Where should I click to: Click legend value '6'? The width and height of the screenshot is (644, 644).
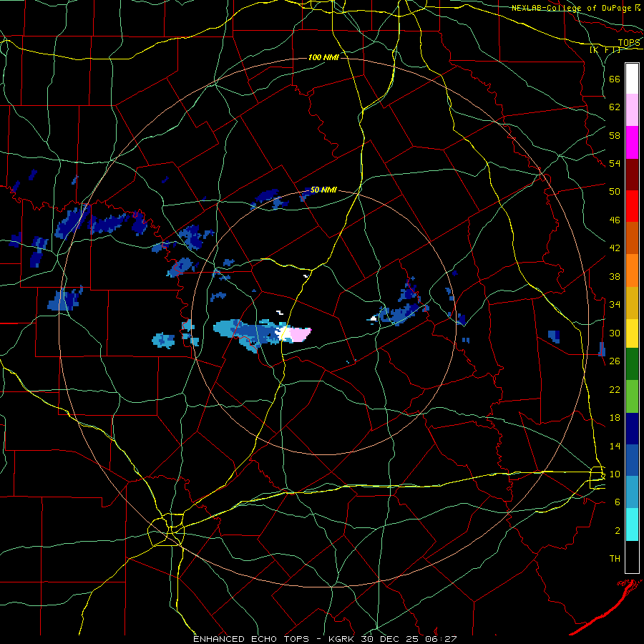[617, 502]
